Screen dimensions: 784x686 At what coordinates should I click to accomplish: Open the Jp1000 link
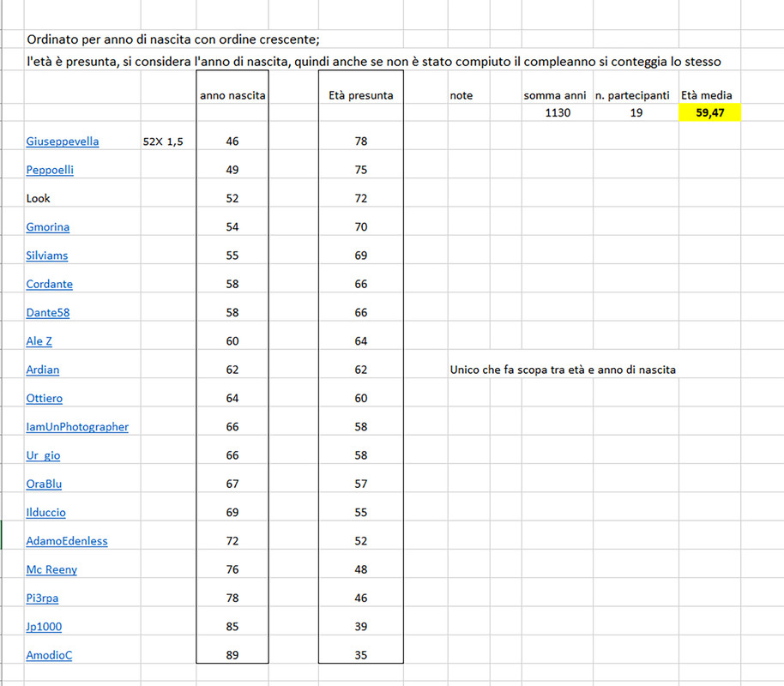click(x=44, y=627)
